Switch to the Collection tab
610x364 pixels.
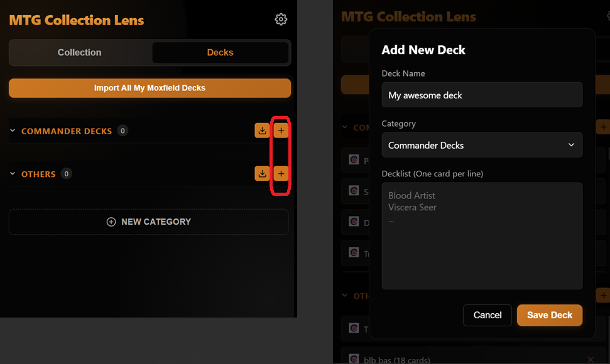point(79,53)
